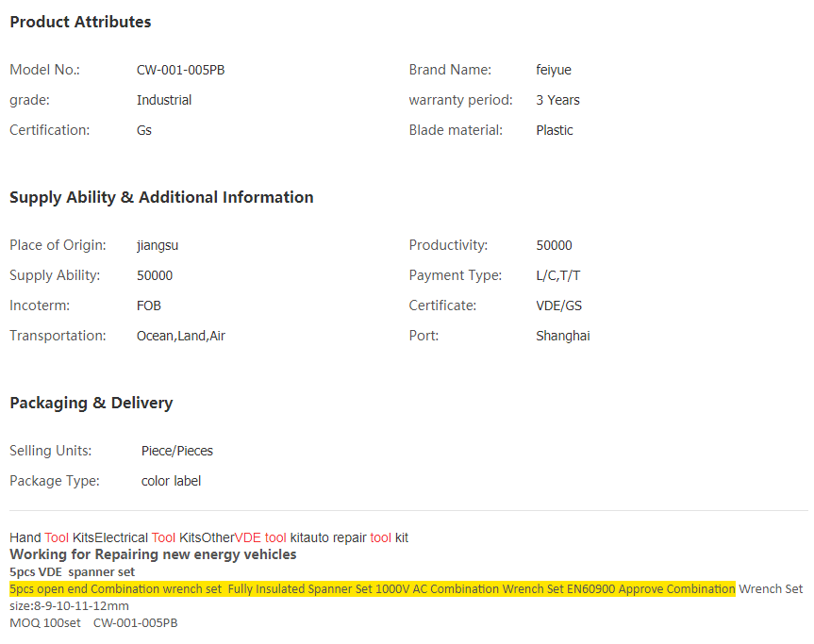Click 'Working for Repairing new energy vehicles' text
Viewport: 814px width, 644px height.
[153, 554]
